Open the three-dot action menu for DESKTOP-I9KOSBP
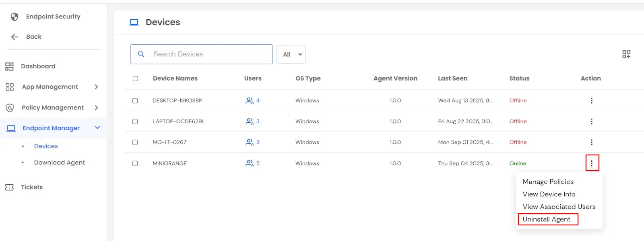Image resolution: width=644 pixels, height=241 pixels. point(591,101)
